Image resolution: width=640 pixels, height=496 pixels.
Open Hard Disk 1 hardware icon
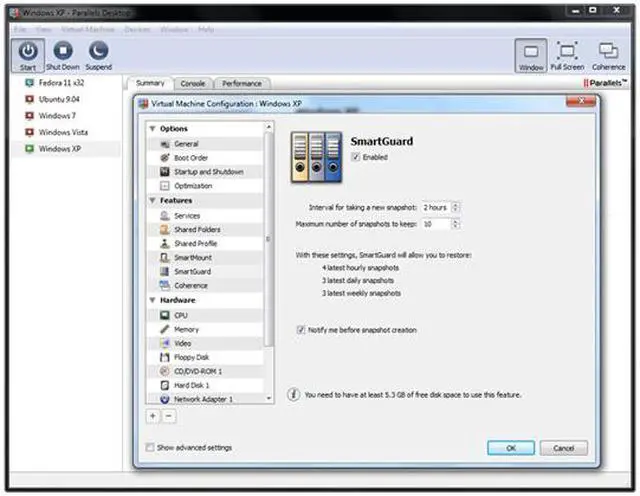[165, 385]
